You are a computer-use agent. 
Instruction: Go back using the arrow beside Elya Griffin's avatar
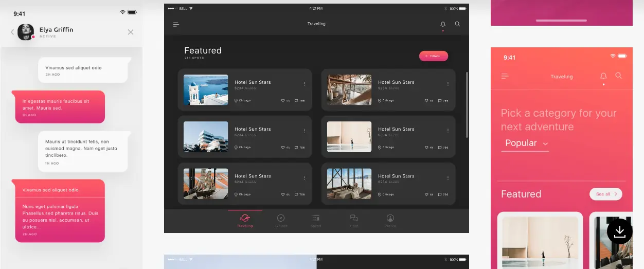(12, 32)
